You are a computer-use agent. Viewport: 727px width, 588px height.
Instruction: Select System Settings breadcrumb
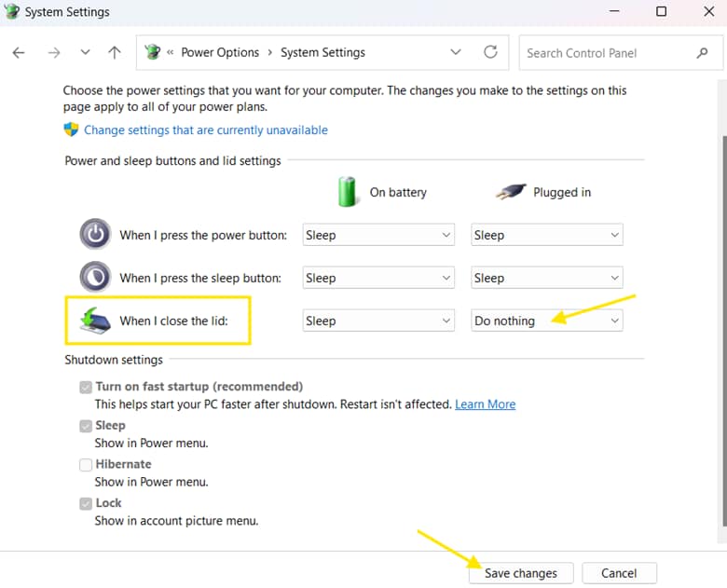[322, 52]
